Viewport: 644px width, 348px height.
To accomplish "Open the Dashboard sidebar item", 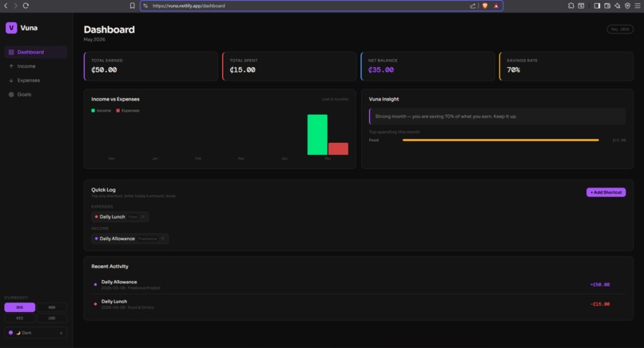I will [x=36, y=52].
